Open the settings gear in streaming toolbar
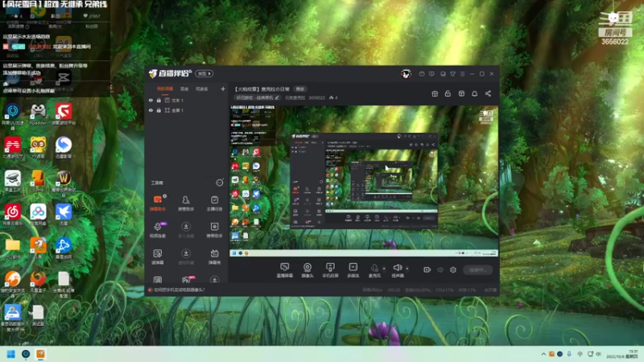 tap(453, 269)
